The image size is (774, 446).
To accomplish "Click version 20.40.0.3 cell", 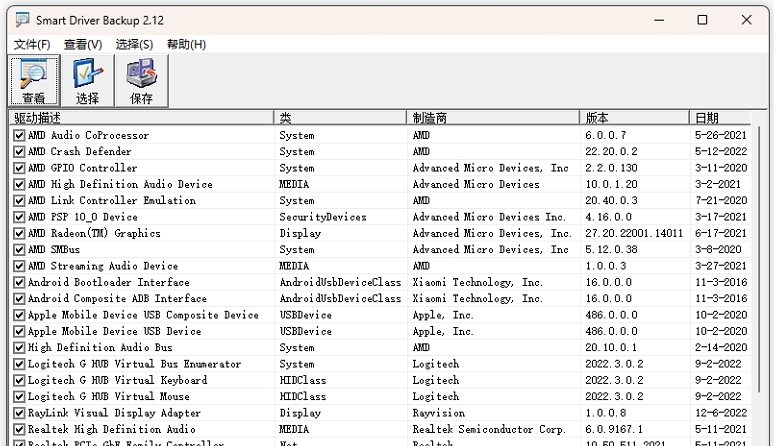I will (612, 200).
